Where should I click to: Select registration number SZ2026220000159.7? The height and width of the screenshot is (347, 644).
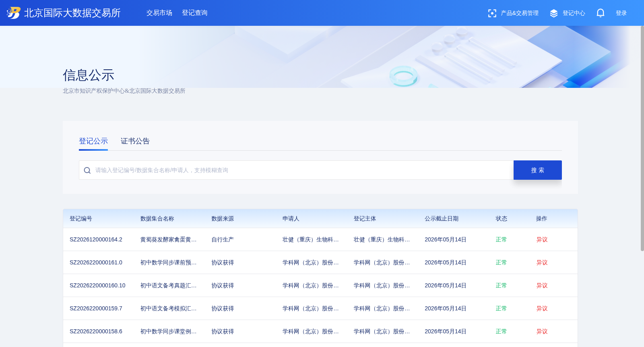tap(96, 308)
